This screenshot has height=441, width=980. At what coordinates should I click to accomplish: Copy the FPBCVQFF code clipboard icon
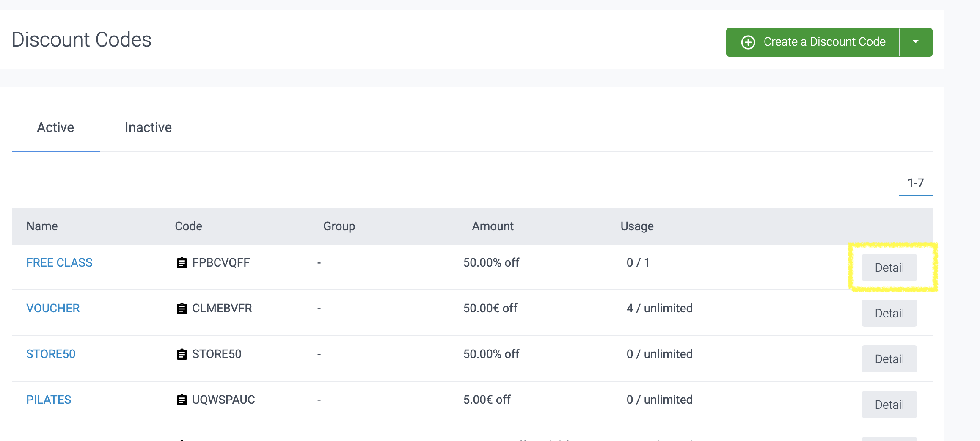(182, 263)
